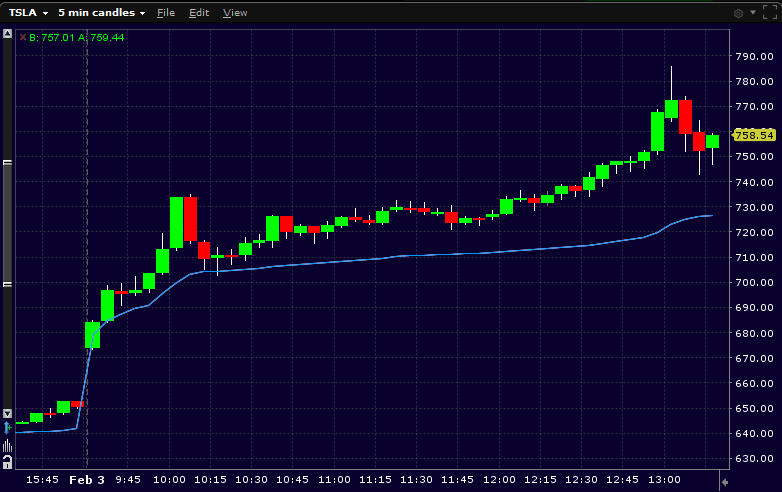Click the 750.00 price axis label
The width and height of the screenshot is (782, 492).
coord(755,157)
